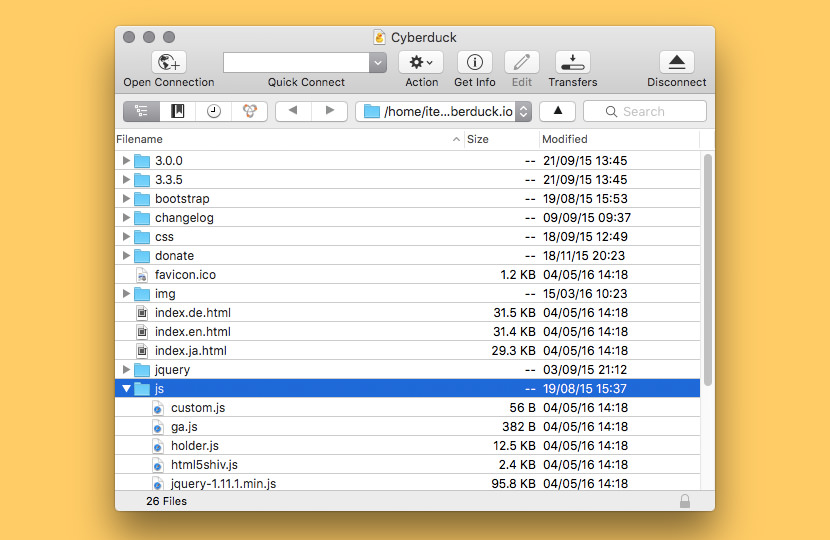Open the Quick Connect dropdown arrow
This screenshot has height=540, width=830.
click(x=378, y=62)
